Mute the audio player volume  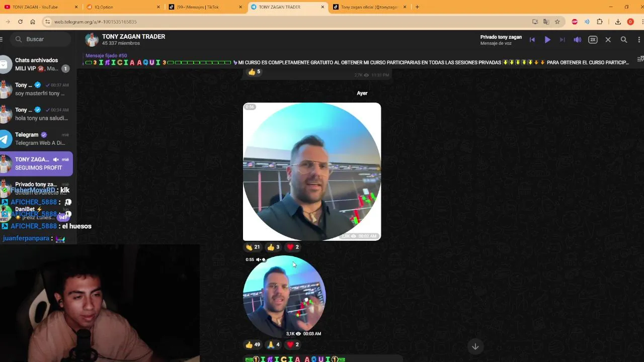point(578,40)
